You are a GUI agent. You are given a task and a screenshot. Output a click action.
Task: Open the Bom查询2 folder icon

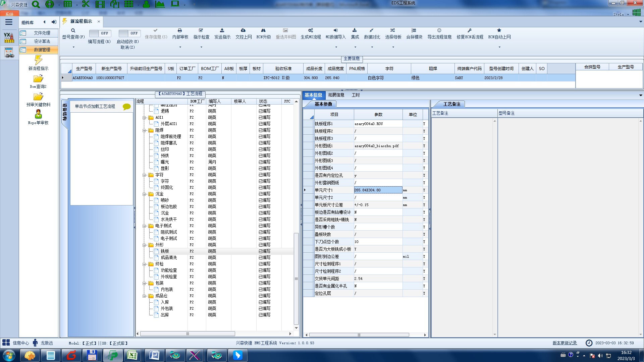point(38,79)
